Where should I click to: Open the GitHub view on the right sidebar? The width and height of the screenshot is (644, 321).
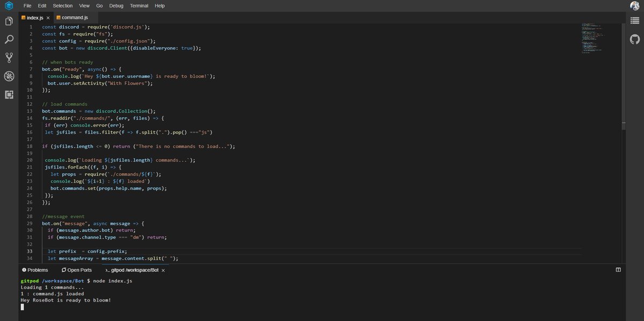pyautogui.click(x=634, y=39)
